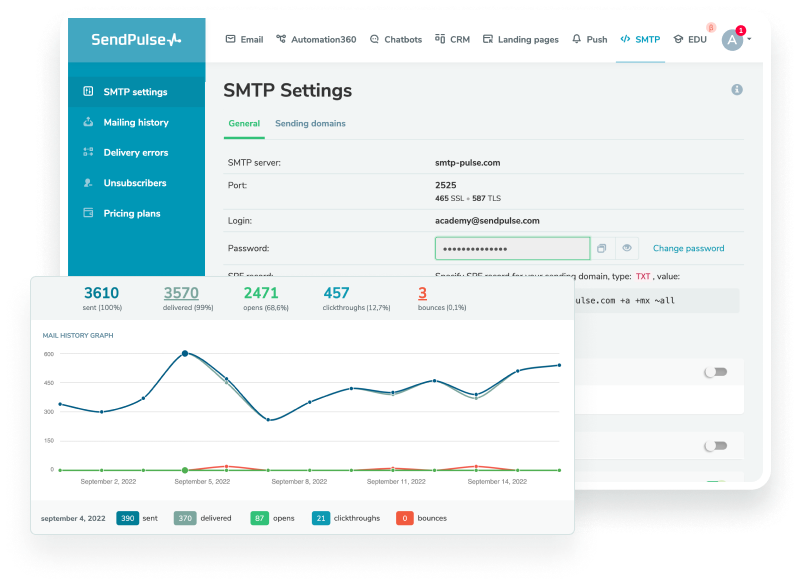Open Mailing history in sidebar
The width and height of the screenshot is (801, 585).
click(135, 122)
